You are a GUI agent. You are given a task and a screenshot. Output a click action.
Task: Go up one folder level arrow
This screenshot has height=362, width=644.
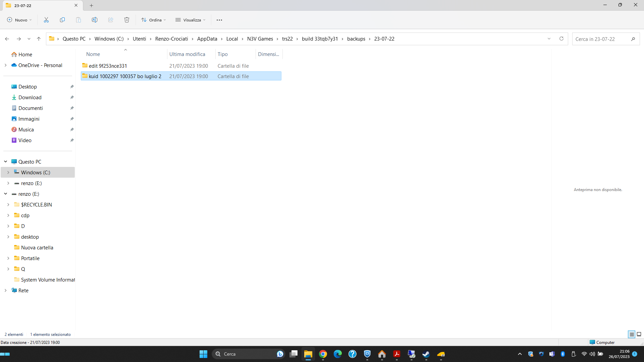[x=39, y=39]
